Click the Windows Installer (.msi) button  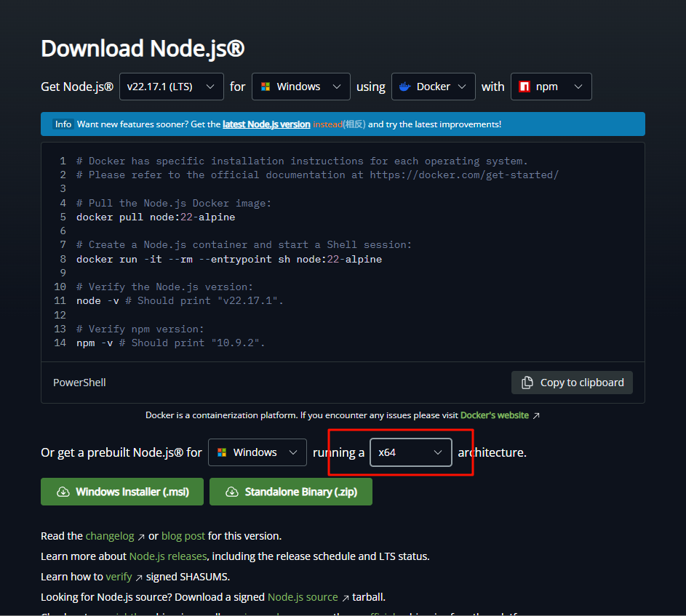pyautogui.click(x=121, y=492)
